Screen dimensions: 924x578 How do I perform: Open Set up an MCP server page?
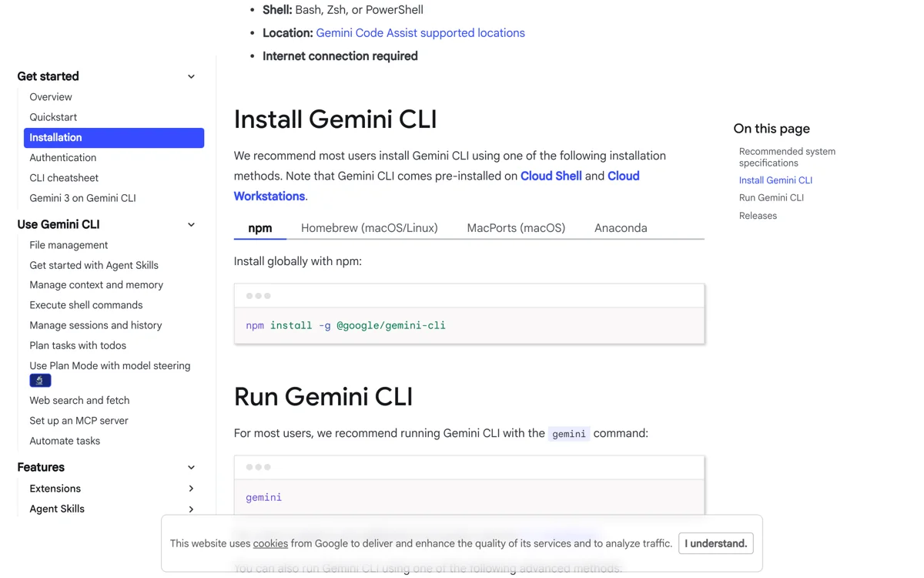click(79, 421)
